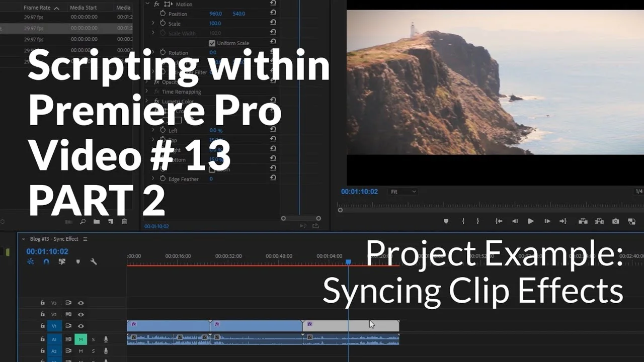The width and height of the screenshot is (644, 362).
Task: Hide track V1 with eye icon
Action: pyautogui.click(x=80, y=326)
